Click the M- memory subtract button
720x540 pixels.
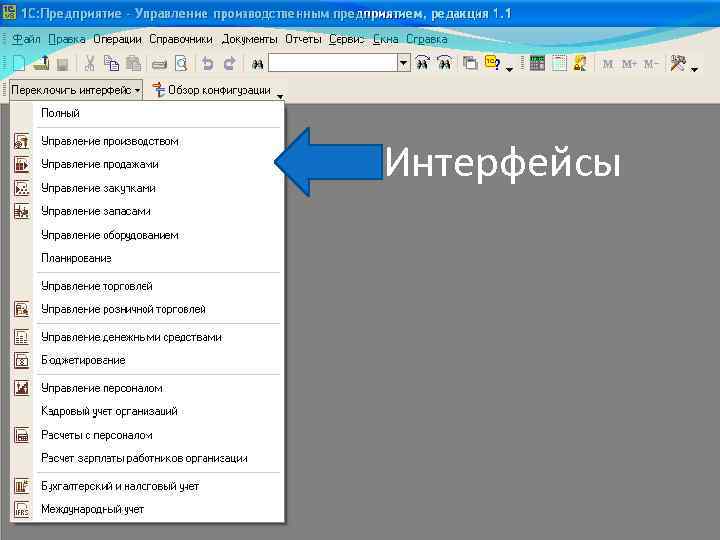click(x=651, y=64)
